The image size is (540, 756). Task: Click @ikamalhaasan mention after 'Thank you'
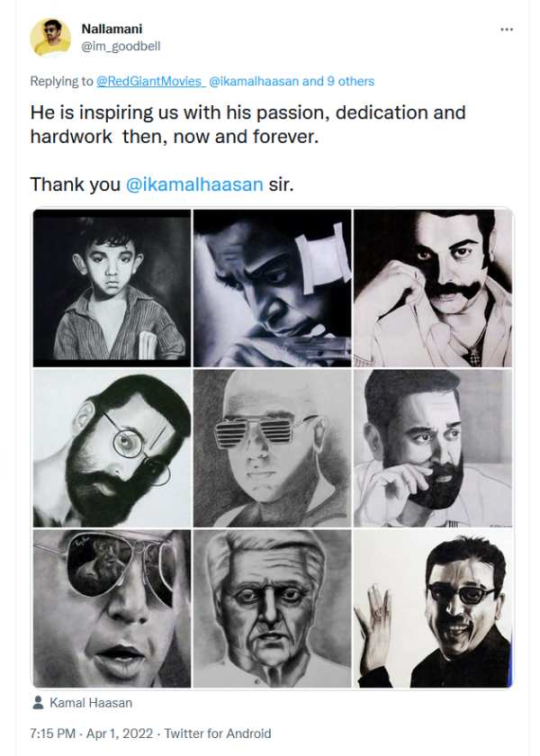194,184
